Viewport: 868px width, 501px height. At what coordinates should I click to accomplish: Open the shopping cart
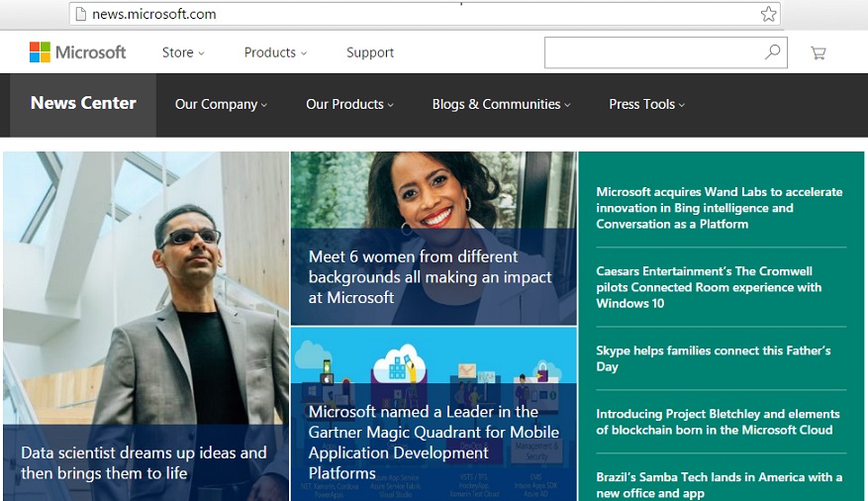(819, 53)
